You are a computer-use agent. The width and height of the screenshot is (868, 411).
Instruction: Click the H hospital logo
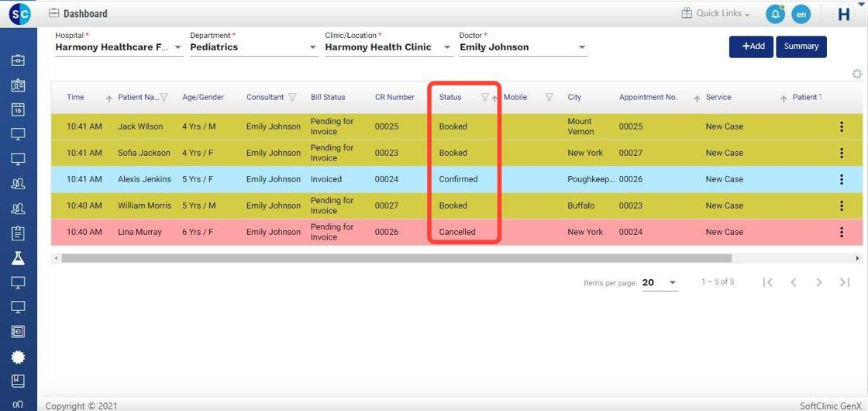coord(844,15)
